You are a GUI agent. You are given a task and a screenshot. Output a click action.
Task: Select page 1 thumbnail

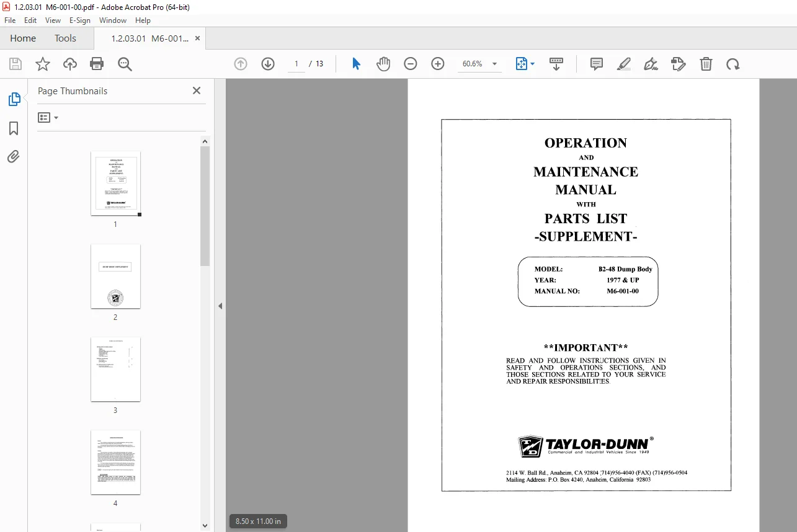pos(115,183)
